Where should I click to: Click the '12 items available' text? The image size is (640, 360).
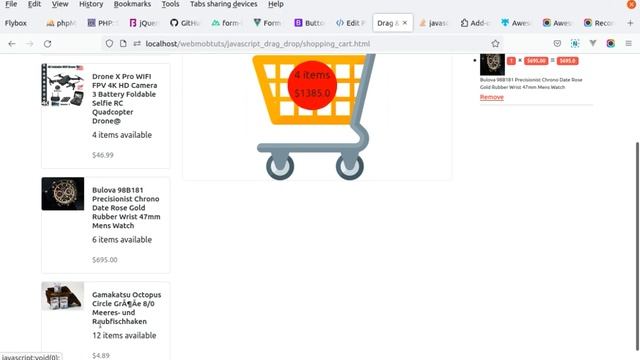click(124, 336)
